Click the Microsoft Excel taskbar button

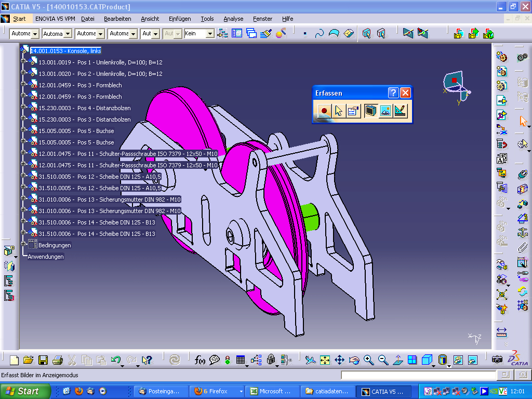(272, 391)
